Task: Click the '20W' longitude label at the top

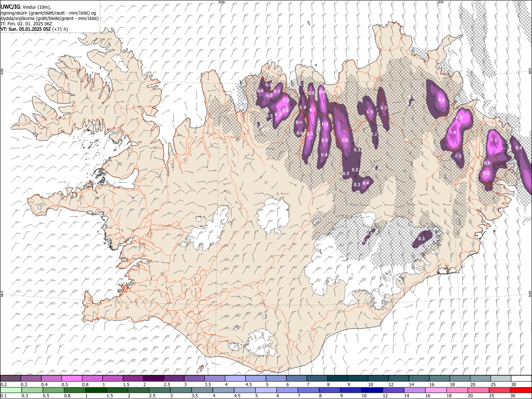Action: point(221,2)
